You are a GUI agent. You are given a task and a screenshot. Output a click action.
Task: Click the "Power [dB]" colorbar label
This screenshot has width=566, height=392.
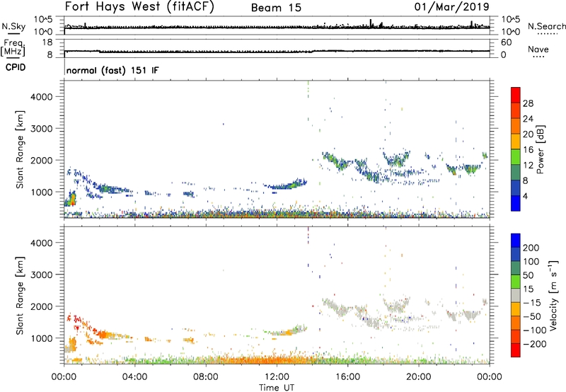coord(540,150)
